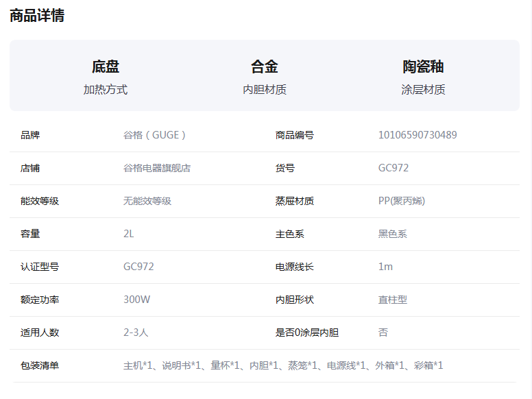Image resolution: width=532 pixels, height=399 pixels.
Task: Select the 认证型号 value GC972
Action: point(138,267)
